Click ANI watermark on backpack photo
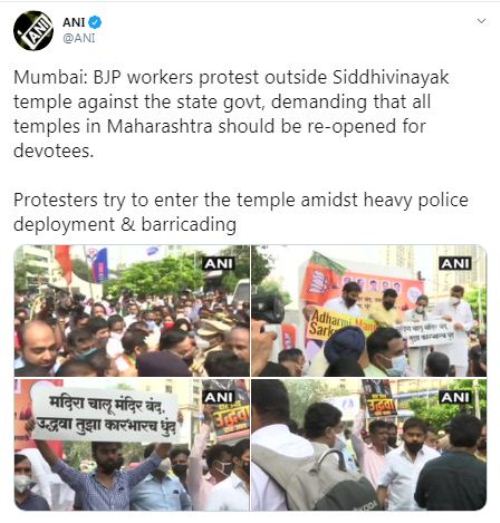The image size is (500, 523). pos(455,397)
